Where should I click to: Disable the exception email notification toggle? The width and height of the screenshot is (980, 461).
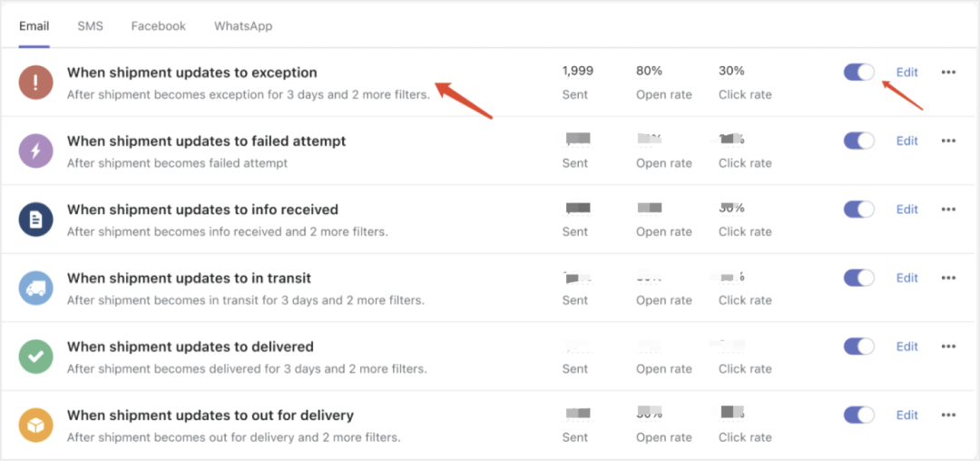pos(858,73)
